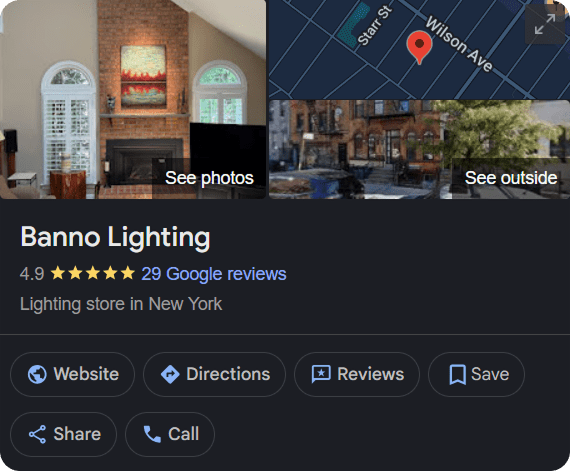Viewport: 570px width, 471px height.
Task: Click the five-star rating display
Action: 93,273
